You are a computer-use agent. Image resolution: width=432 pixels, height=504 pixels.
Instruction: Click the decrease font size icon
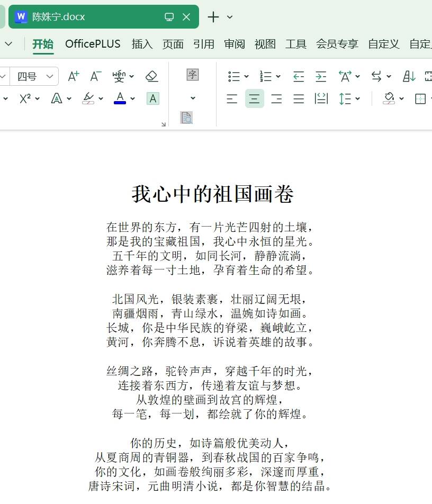tap(95, 76)
